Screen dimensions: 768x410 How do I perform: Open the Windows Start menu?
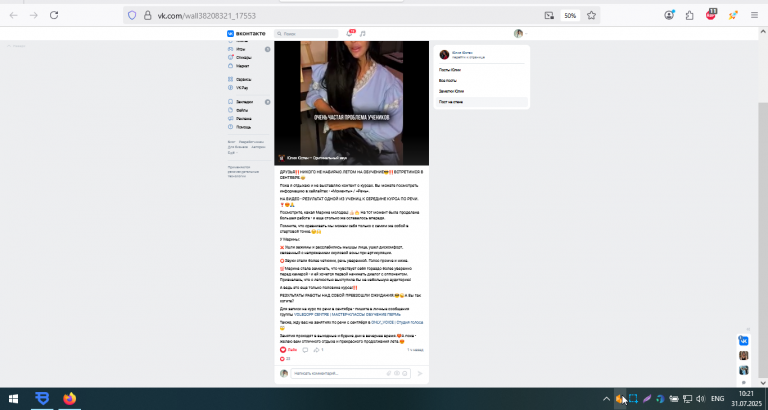pos(13,399)
